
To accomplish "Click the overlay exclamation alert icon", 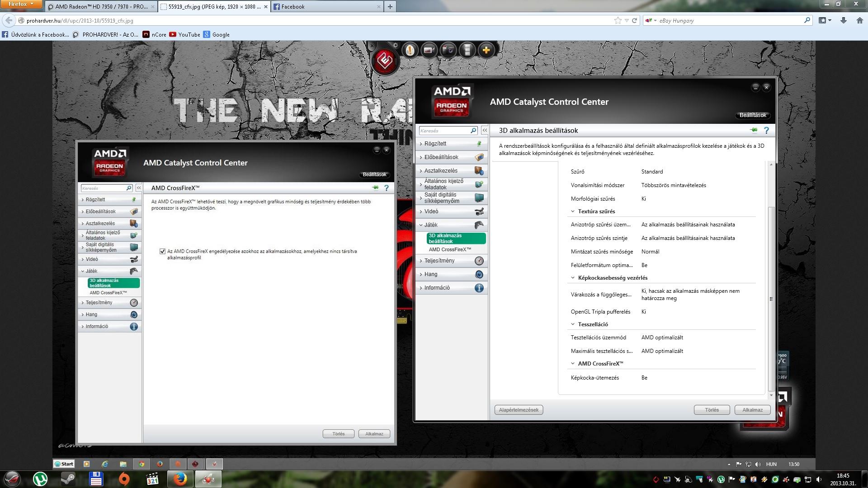I will pos(410,50).
